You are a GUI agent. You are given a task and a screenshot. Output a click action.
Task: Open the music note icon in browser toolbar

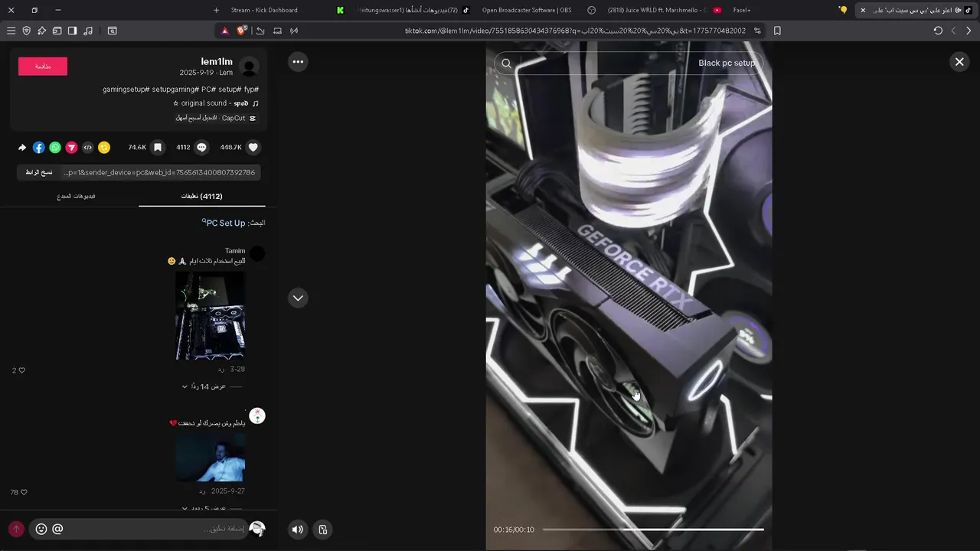pyautogui.click(x=88, y=31)
